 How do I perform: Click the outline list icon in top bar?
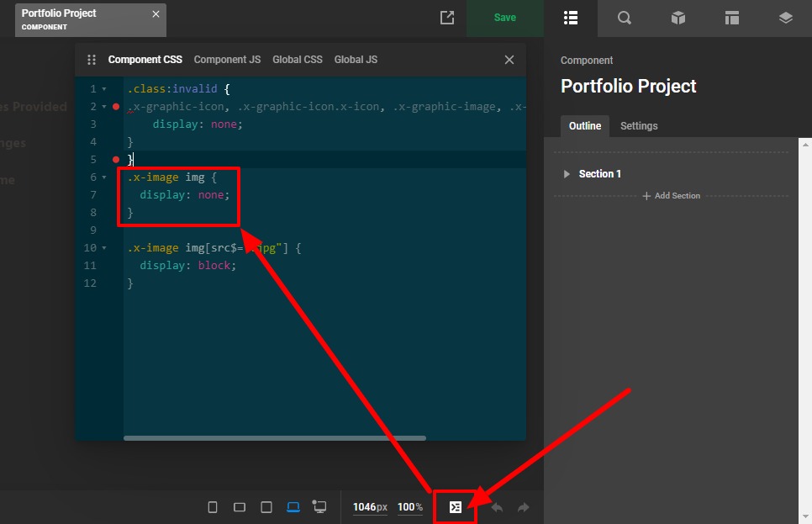pos(571,18)
